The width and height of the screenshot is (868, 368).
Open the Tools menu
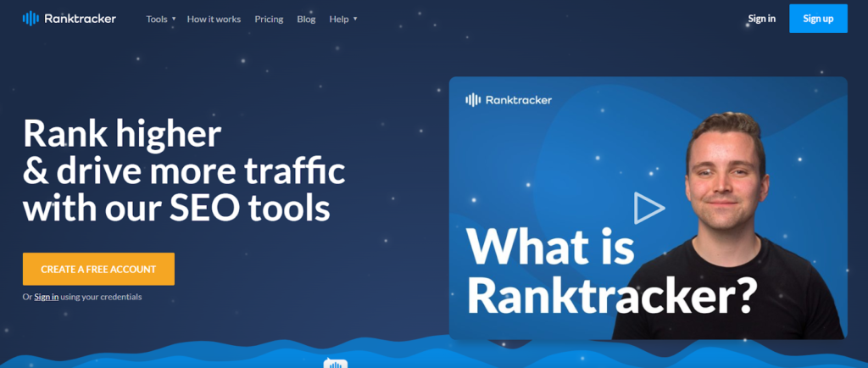156,19
